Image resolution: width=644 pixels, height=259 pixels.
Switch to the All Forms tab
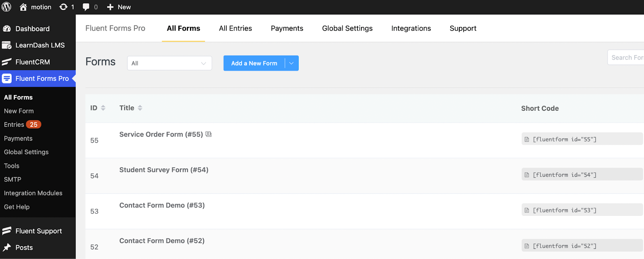[184, 28]
